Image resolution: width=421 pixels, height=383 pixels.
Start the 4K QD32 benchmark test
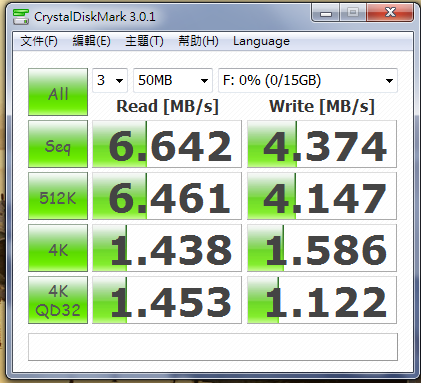click(x=58, y=300)
